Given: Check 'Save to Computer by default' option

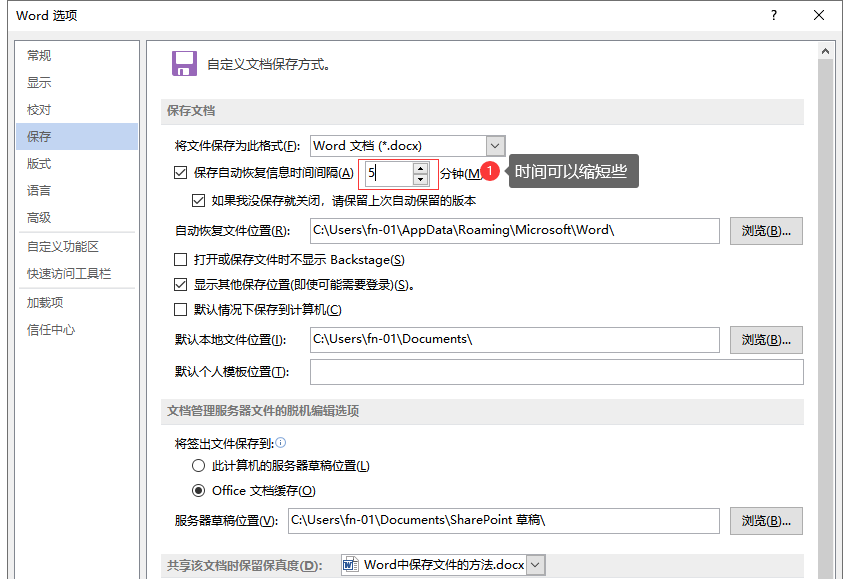Looking at the screenshot, I should (x=181, y=310).
